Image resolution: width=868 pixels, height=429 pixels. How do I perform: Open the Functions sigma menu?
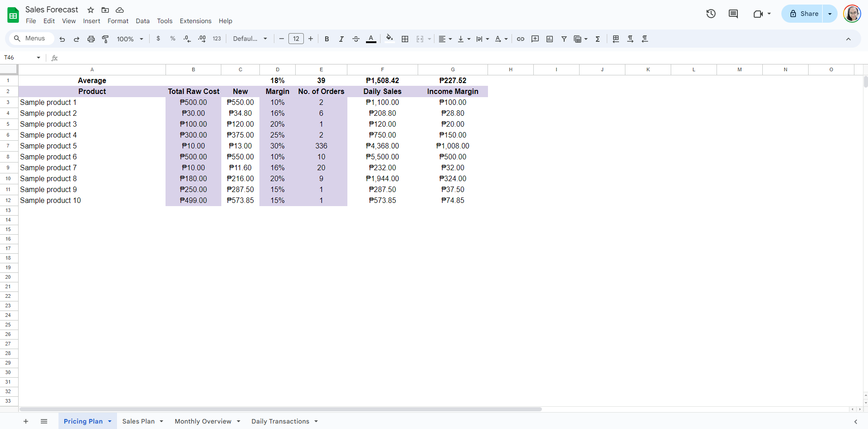(598, 39)
